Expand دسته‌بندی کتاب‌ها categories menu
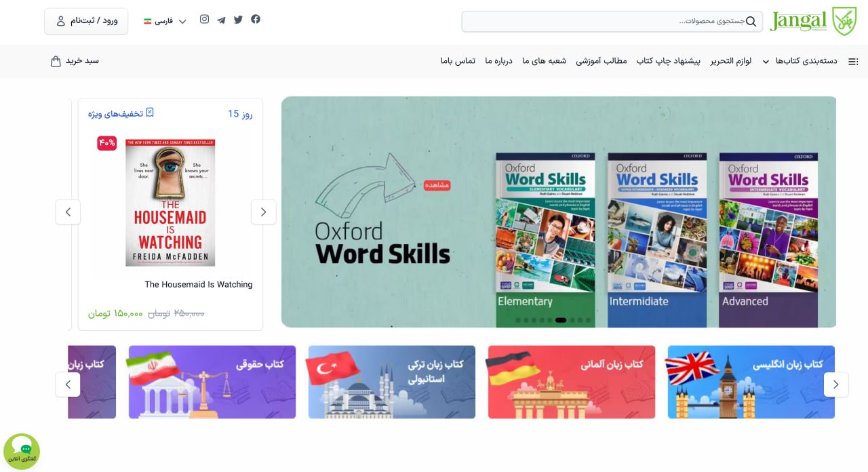 [806, 61]
